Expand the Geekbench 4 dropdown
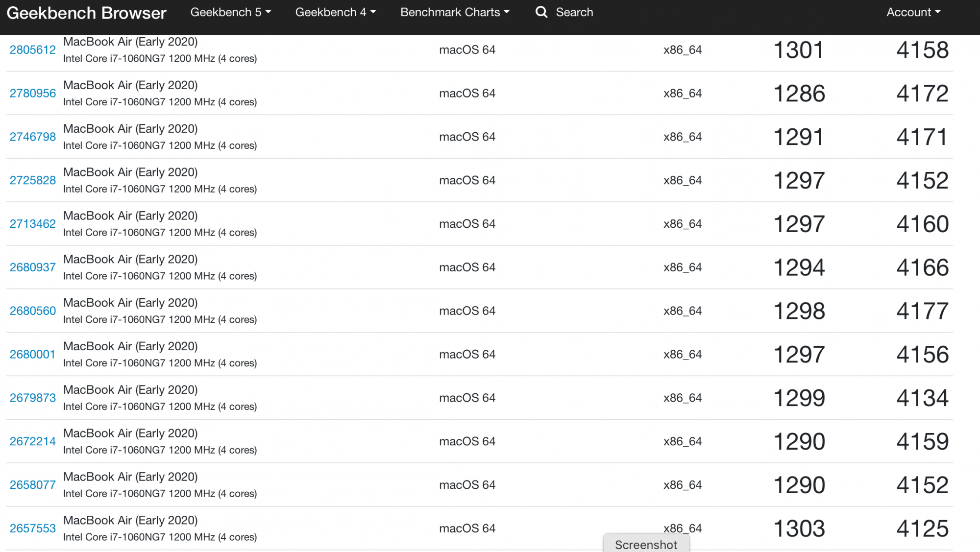 (335, 12)
